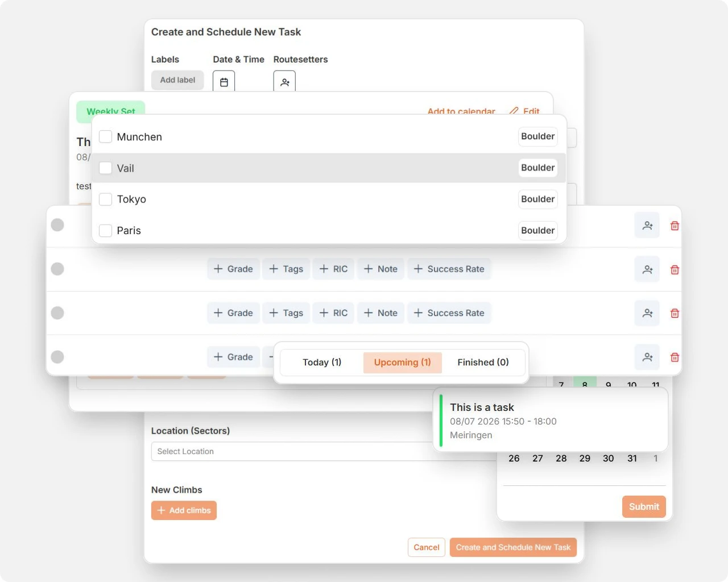Tick the Munchen checkbox

(x=105, y=136)
